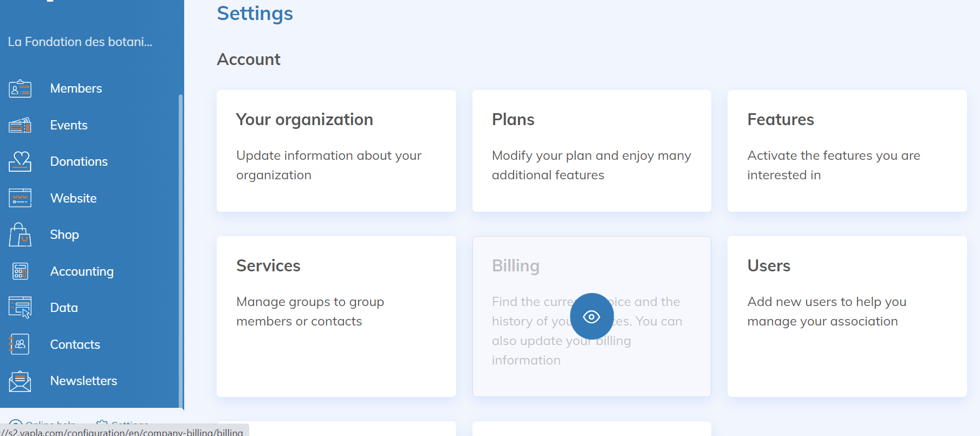Click the eye icon on Billing card

click(x=592, y=316)
